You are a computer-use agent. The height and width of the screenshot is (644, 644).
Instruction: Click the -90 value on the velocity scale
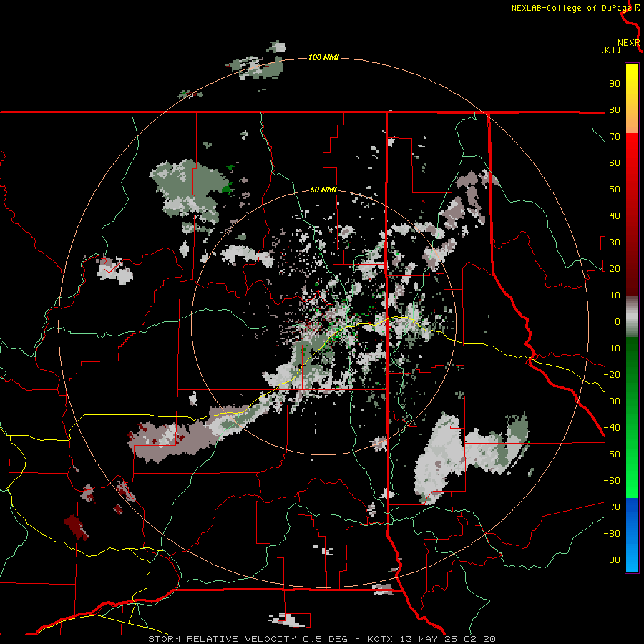click(612, 560)
